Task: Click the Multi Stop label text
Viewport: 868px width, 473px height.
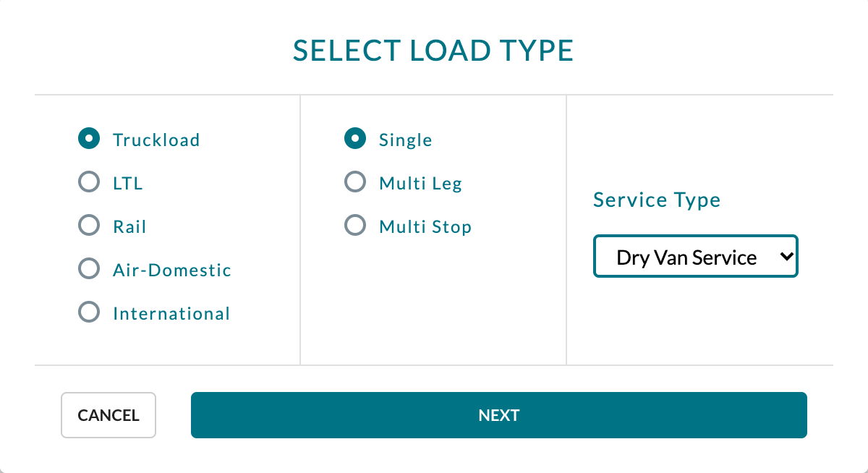Action: (425, 226)
